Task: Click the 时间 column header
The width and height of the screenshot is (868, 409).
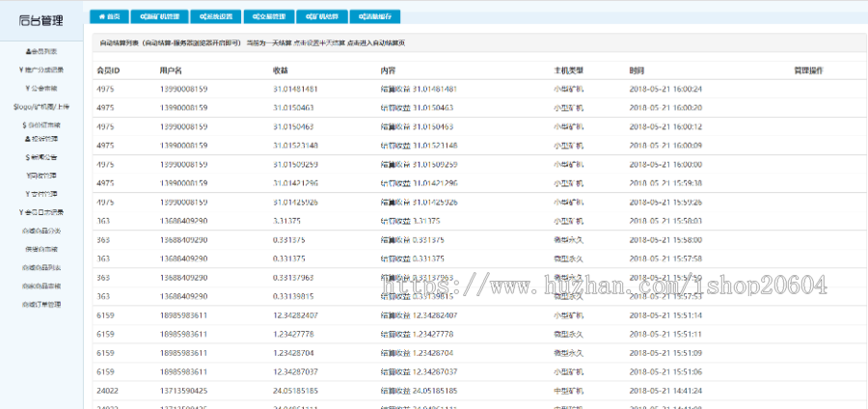Action: coord(637,70)
